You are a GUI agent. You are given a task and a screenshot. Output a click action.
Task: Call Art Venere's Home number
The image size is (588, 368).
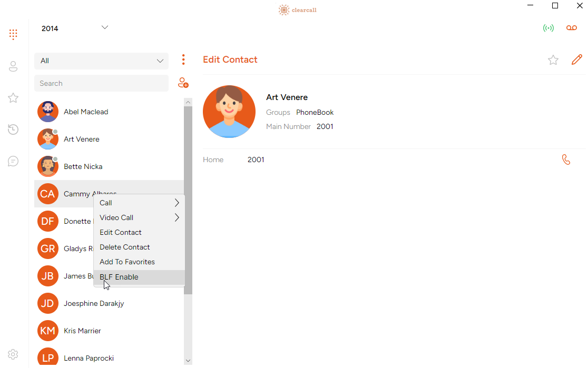[566, 159]
